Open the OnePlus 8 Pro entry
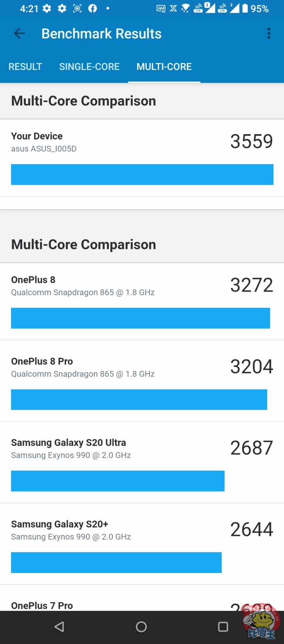The height and width of the screenshot is (644, 284). 142,381
